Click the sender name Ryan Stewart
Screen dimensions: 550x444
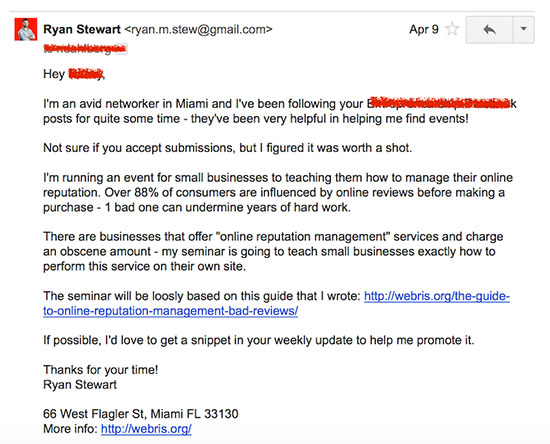(82, 29)
